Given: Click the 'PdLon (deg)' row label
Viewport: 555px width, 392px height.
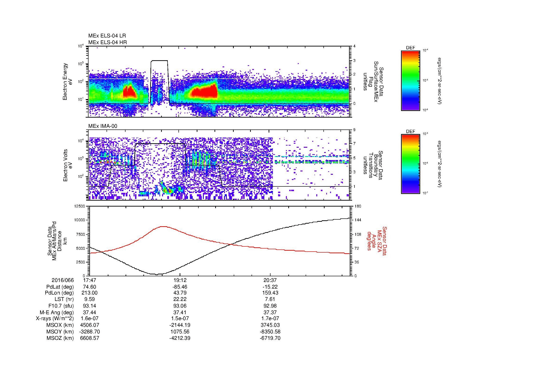Looking at the screenshot, I should click(59, 293).
